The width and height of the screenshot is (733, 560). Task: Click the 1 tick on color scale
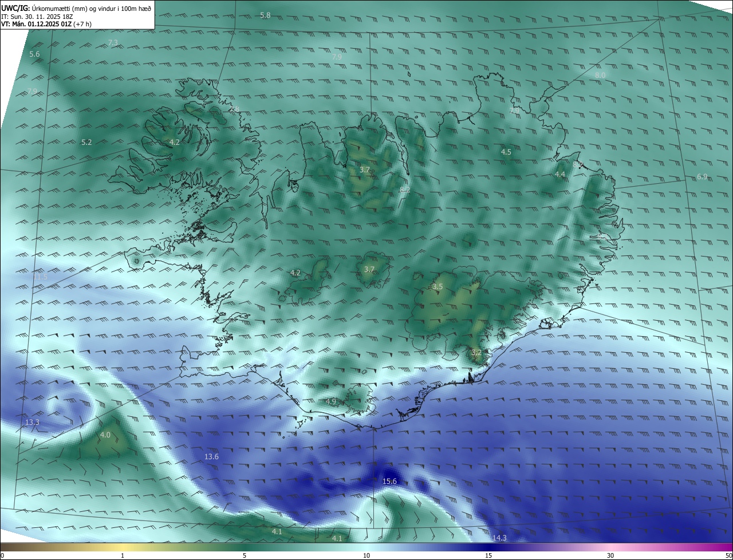[x=123, y=556]
